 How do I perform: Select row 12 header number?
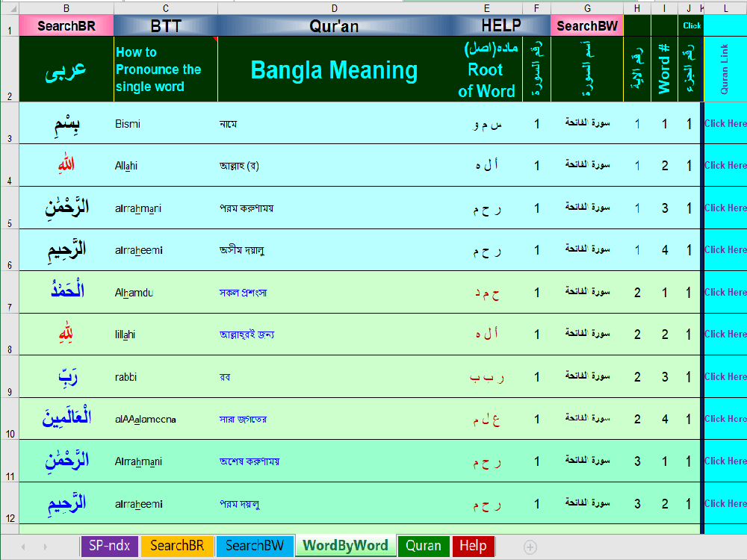(x=10, y=503)
